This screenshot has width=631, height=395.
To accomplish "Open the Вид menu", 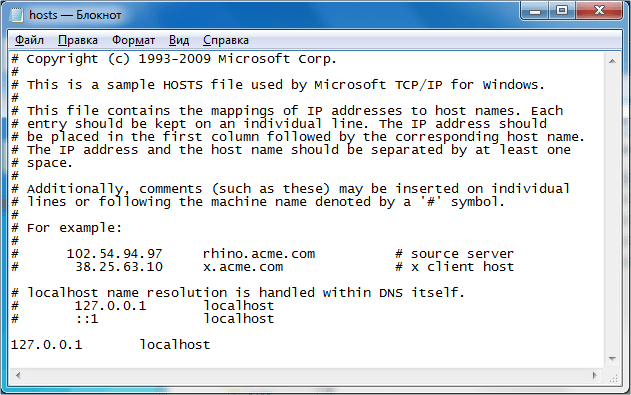I will (179, 40).
